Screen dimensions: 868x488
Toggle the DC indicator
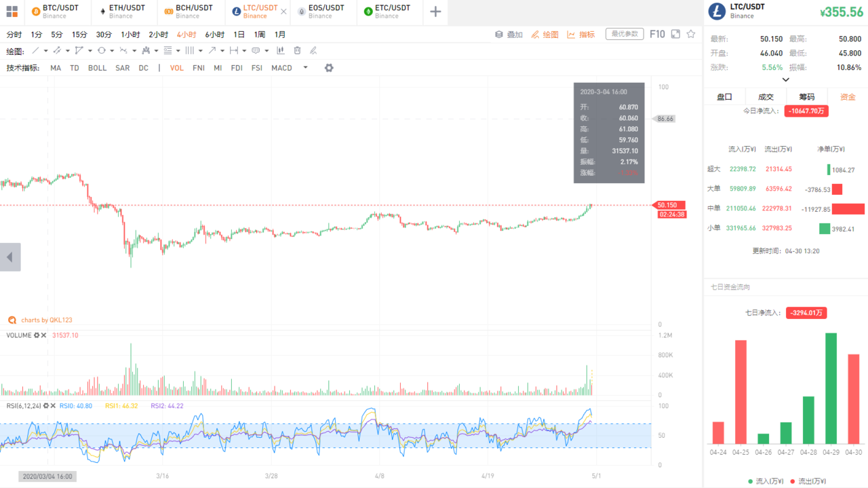[144, 68]
